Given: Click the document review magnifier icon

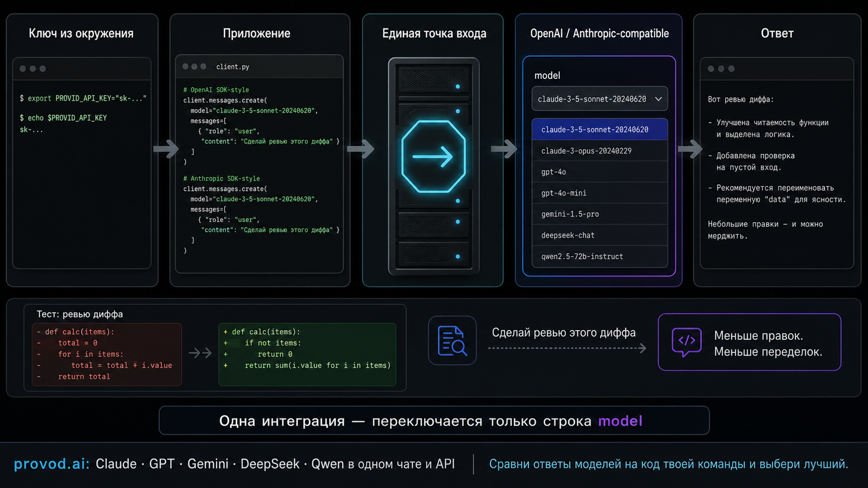Looking at the screenshot, I should [452, 340].
